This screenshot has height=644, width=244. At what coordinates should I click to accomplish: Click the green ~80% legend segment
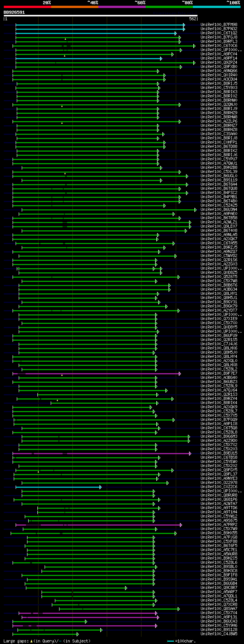(169, 7)
